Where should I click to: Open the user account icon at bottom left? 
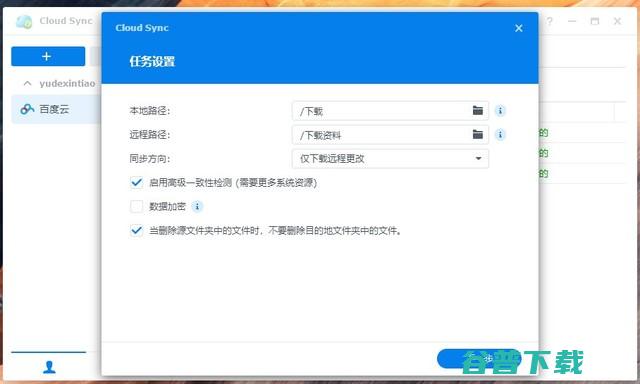point(49,367)
